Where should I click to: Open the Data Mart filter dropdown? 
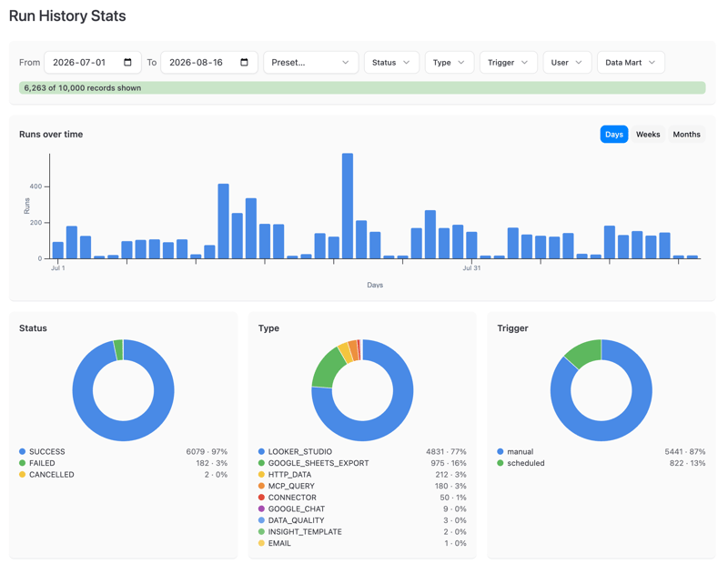[x=631, y=62]
